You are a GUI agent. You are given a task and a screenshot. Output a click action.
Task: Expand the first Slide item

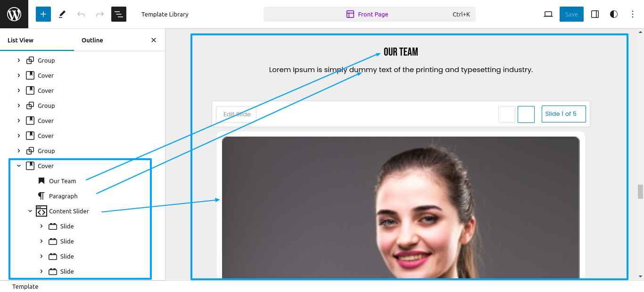point(41,226)
